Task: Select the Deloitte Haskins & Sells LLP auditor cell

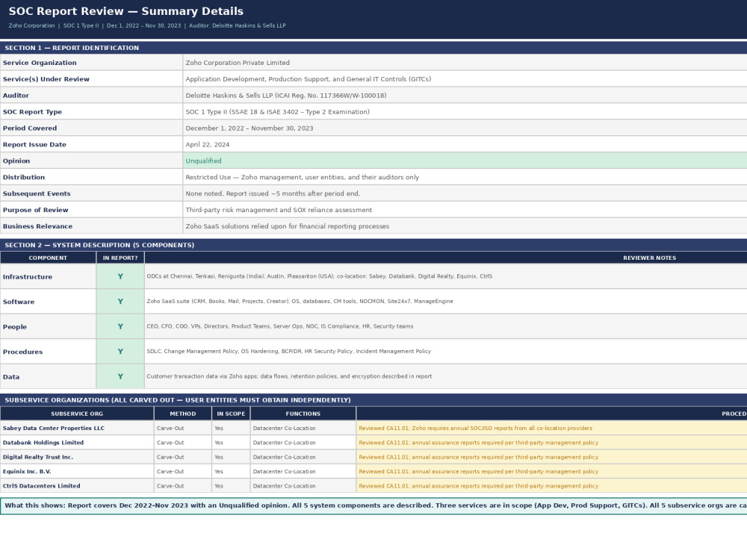Action: (465, 96)
